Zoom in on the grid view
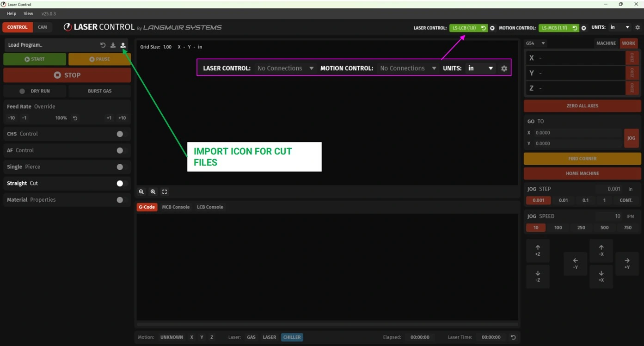This screenshot has width=644, height=346. 153,192
